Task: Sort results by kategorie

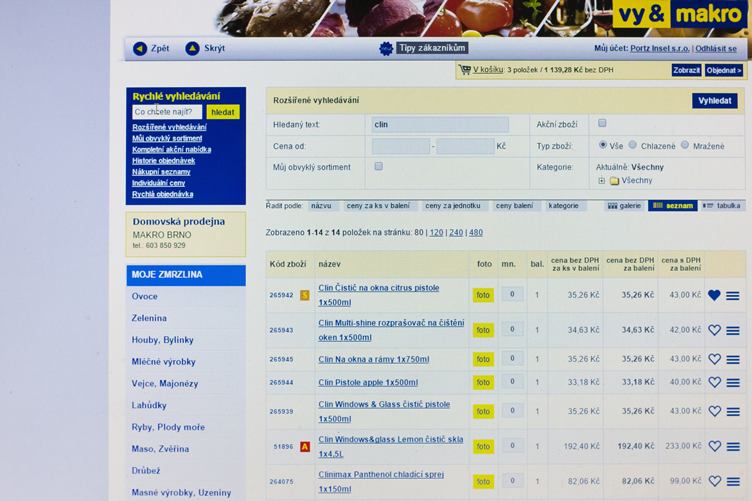Action: (563, 206)
